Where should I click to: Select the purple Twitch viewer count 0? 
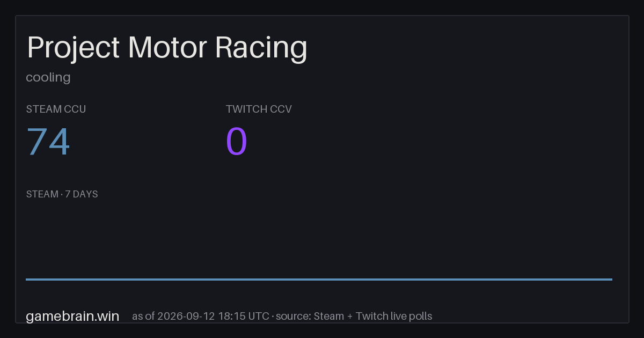(237, 142)
